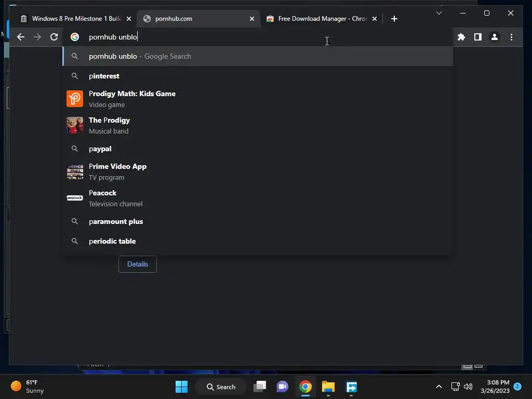Screen dimensions: 532x399
Task: Open the notification badge showing 2
Action: (517, 387)
